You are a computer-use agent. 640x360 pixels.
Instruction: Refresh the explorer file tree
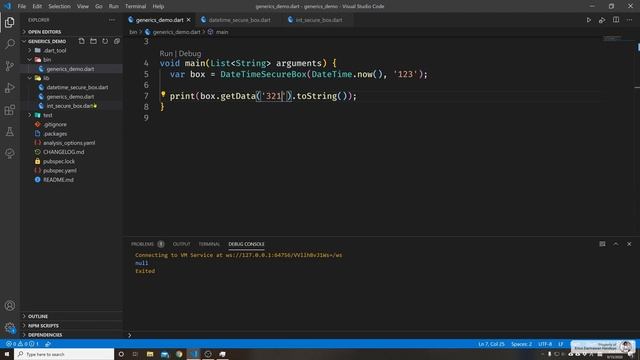coord(105,41)
